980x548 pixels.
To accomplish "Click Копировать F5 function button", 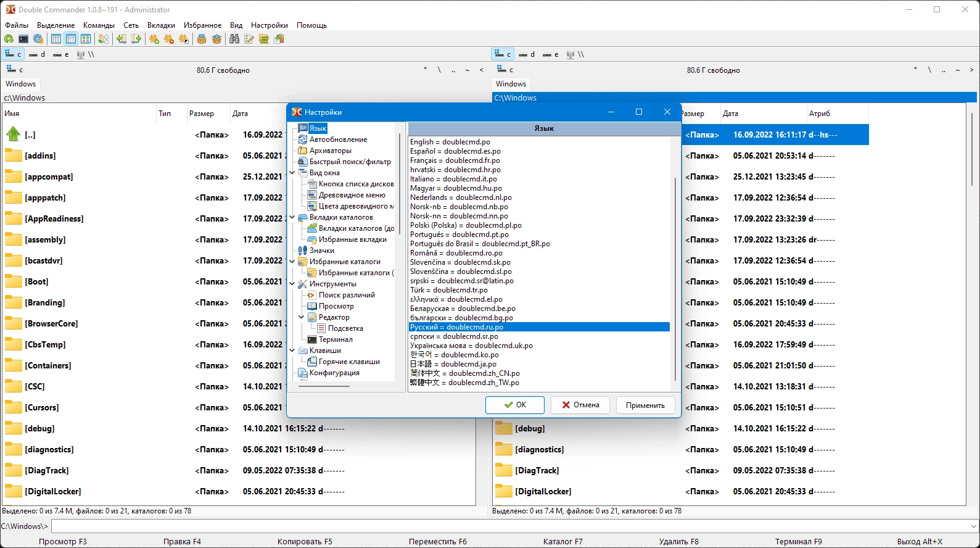I will [x=305, y=541].
